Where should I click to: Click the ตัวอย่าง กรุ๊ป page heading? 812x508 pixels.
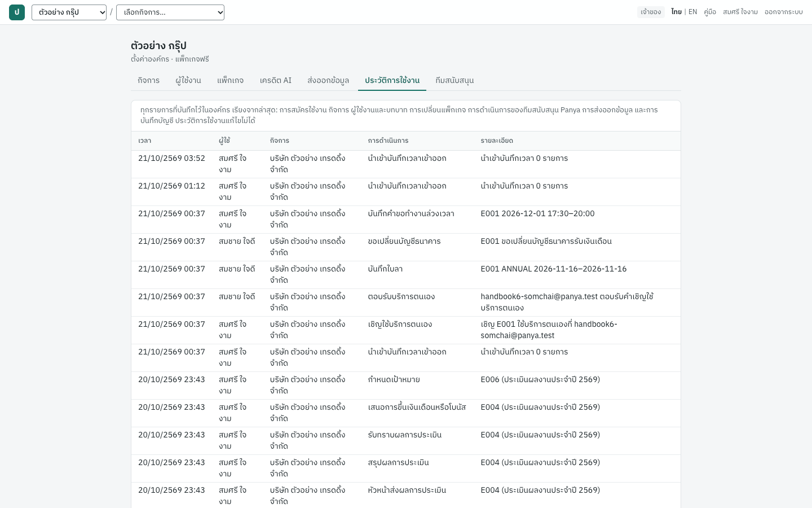158,46
